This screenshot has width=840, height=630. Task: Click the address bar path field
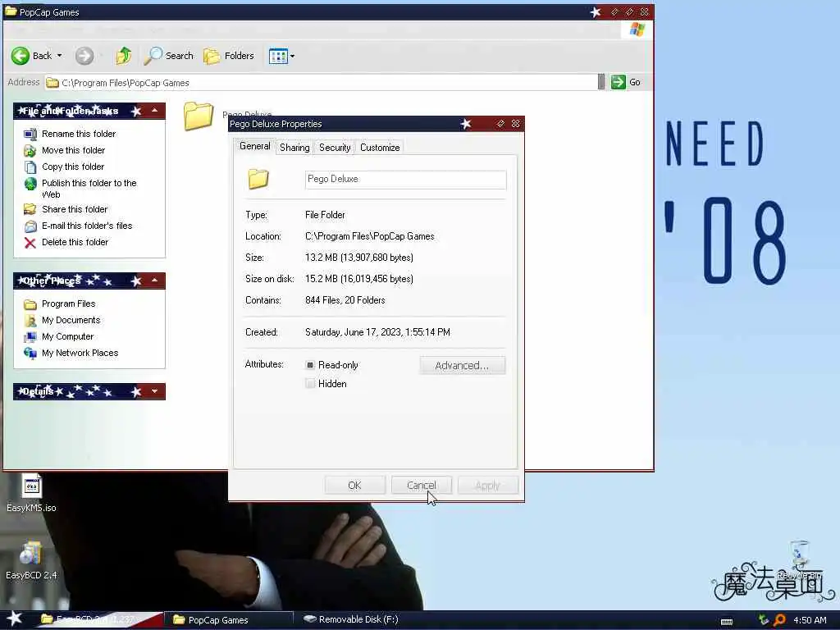point(321,83)
